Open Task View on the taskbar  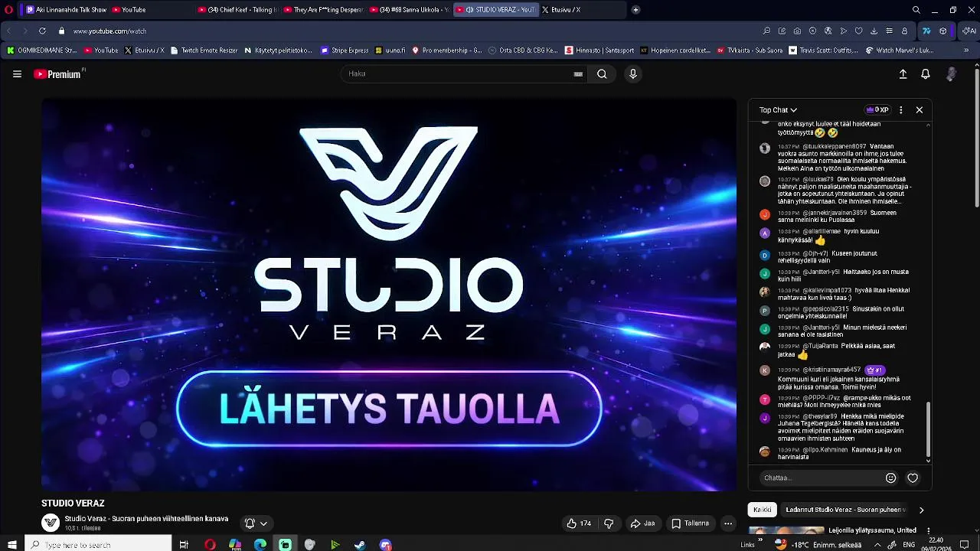pos(184,545)
